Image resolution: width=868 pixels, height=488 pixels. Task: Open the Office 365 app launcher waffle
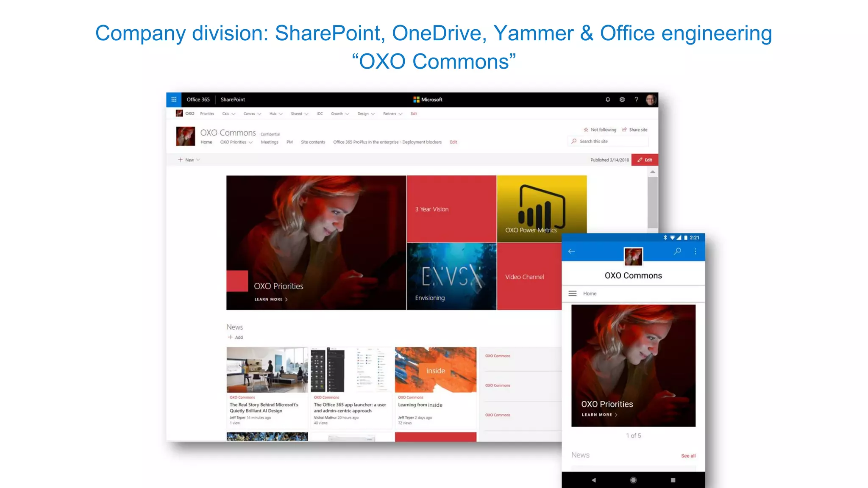174,100
